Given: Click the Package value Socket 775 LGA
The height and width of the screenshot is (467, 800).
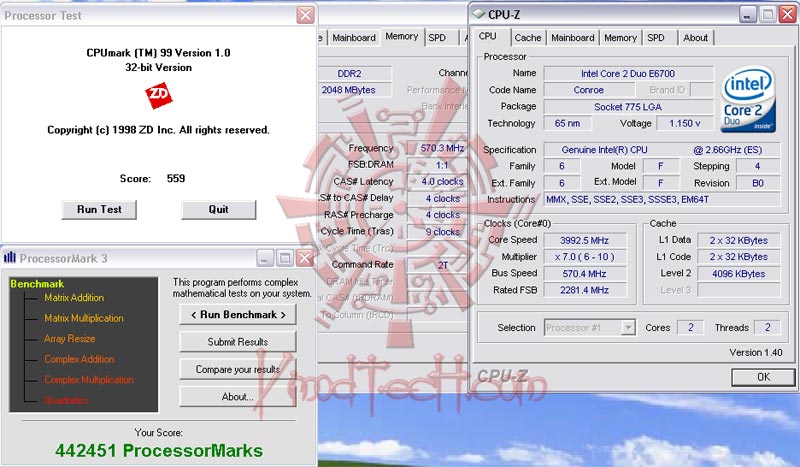Looking at the screenshot, I should pyautogui.click(x=628, y=107).
